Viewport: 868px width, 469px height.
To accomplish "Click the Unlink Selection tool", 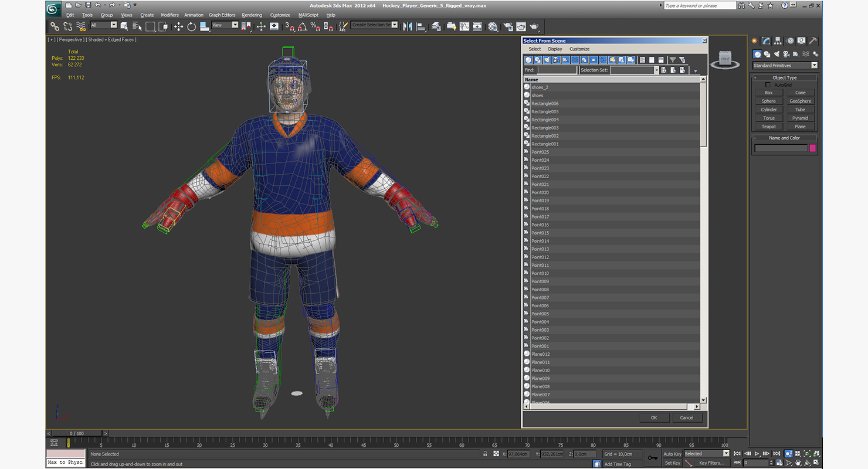I will [68, 26].
